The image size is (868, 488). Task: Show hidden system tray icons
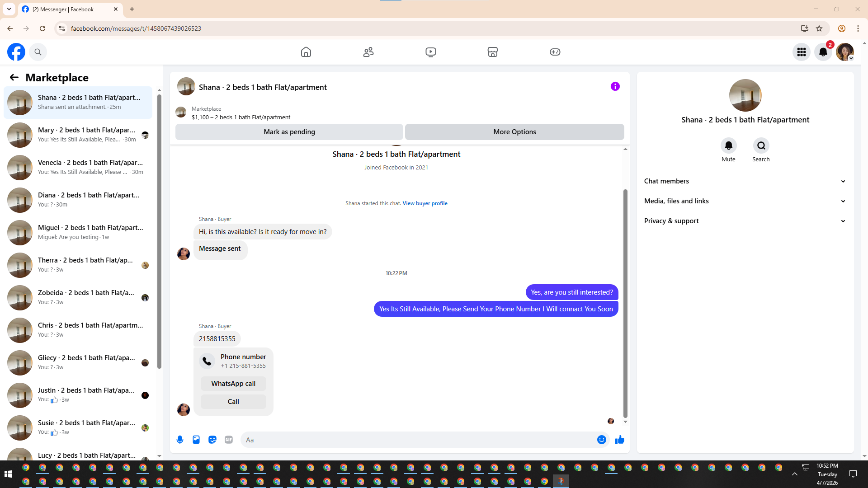(x=794, y=474)
